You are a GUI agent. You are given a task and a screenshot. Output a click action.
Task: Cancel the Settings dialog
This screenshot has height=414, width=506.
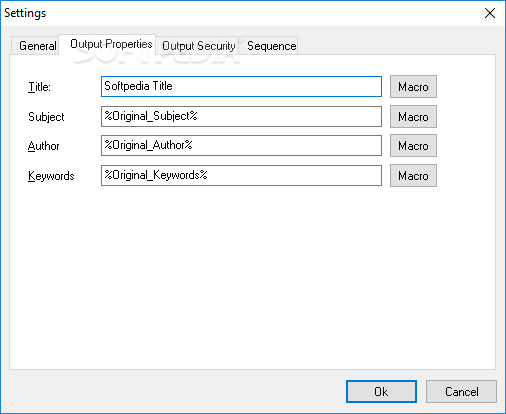click(461, 392)
